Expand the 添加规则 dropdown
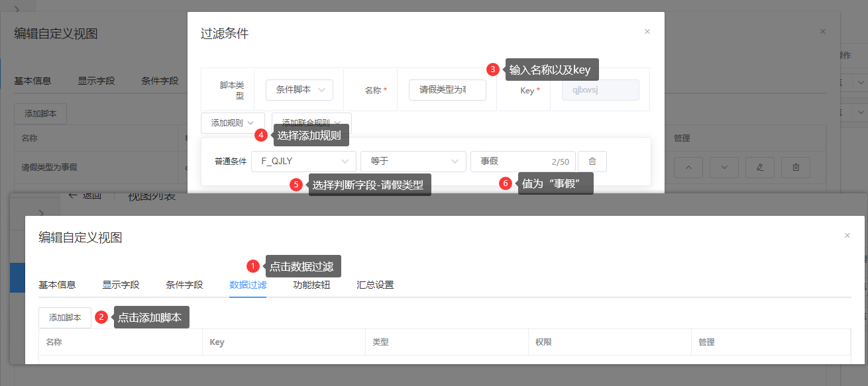 pyautogui.click(x=233, y=122)
